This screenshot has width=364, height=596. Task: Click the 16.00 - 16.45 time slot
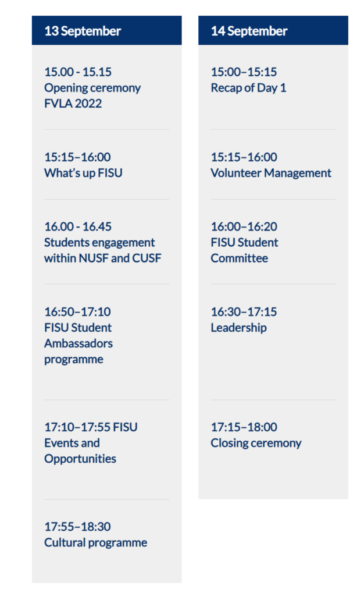78,226
